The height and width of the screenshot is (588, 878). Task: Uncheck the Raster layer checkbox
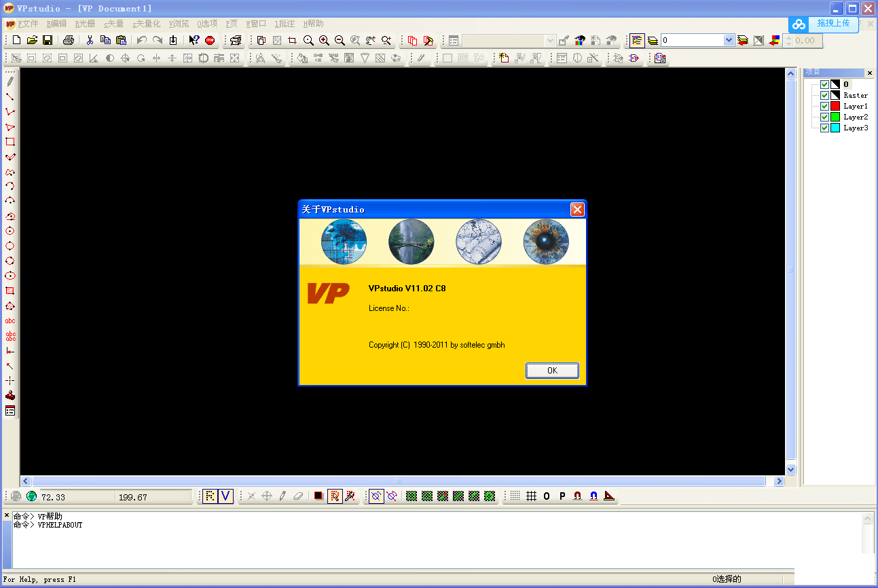pyautogui.click(x=824, y=95)
